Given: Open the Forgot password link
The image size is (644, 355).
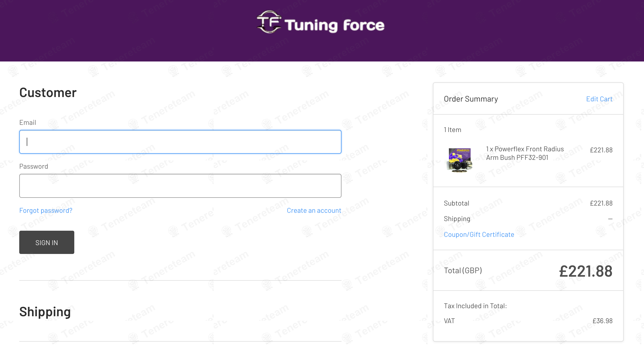Looking at the screenshot, I should [x=46, y=210].
